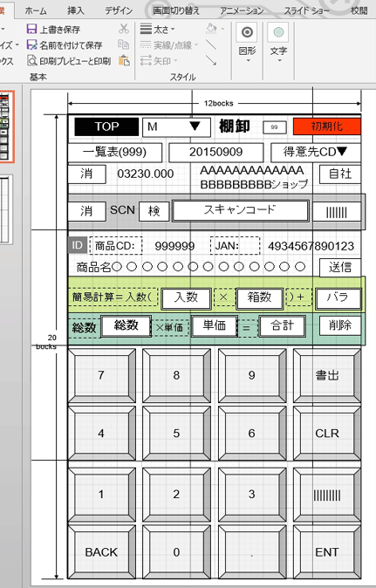This screenshot has height=588, width=376.
Task: Expand the 矢印 arrow dropdown
Action: coord(159,61)
